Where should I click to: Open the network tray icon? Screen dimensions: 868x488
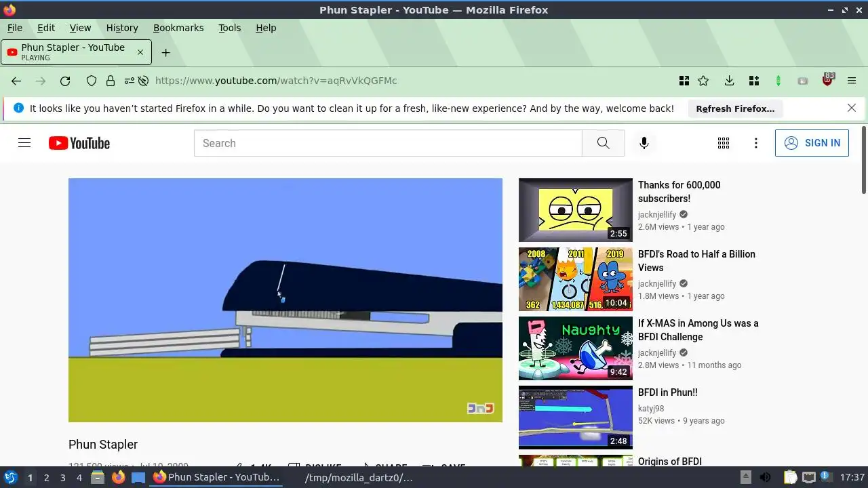tap(809, 477)
